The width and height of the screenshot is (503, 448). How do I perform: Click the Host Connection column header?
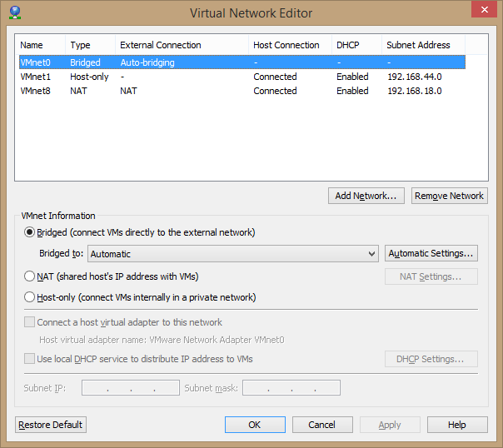(291, 45)
